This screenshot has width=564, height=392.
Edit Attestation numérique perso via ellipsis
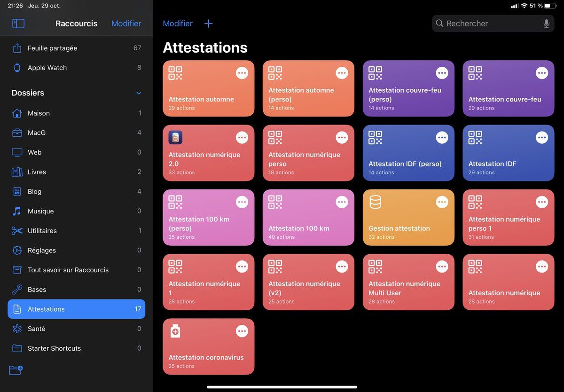[342, 137]
